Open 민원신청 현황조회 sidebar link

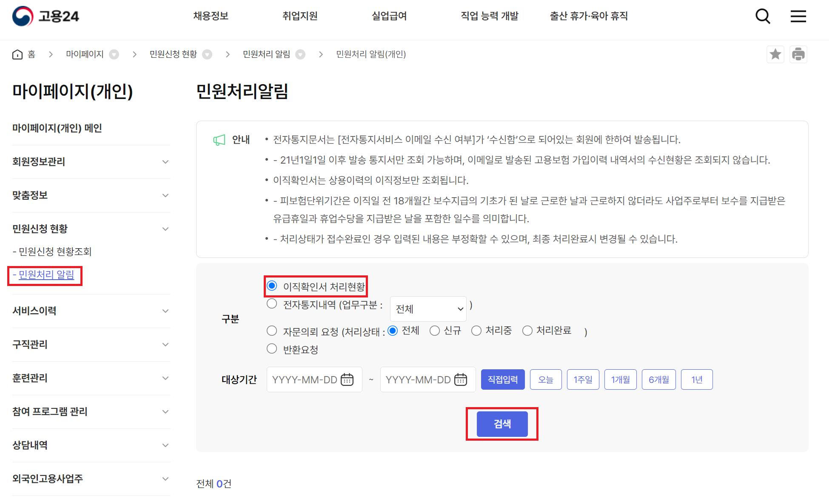(55, 252)
